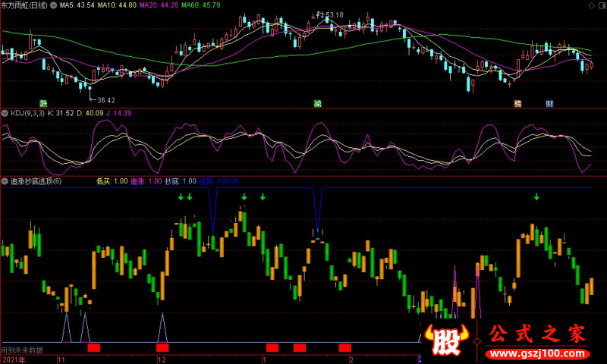Open the 榜 event marker
The image size is (607, 364).
[x=517, y=103]
